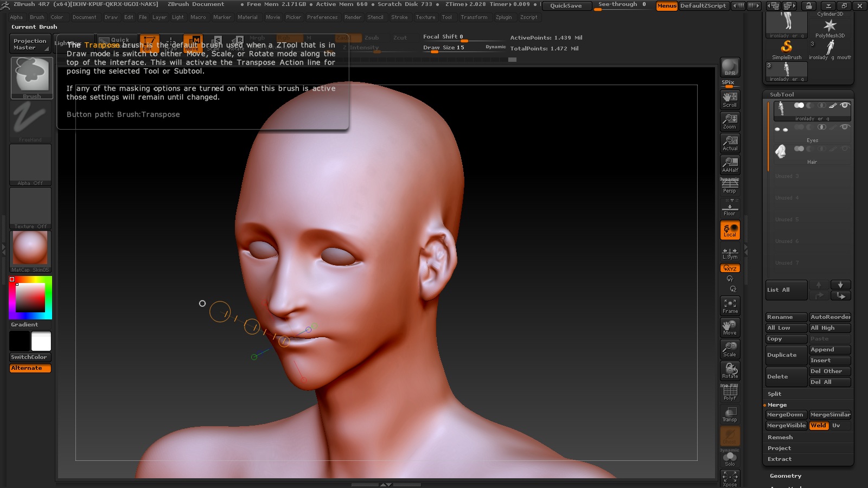Screen dimensions: 868x488
Task: Toggle the Alternate button
Action: click(x=30, y=368)
